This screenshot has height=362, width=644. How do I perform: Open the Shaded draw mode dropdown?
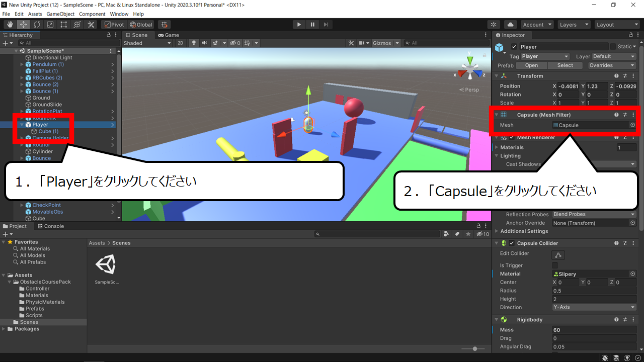[x=147, y=43]
